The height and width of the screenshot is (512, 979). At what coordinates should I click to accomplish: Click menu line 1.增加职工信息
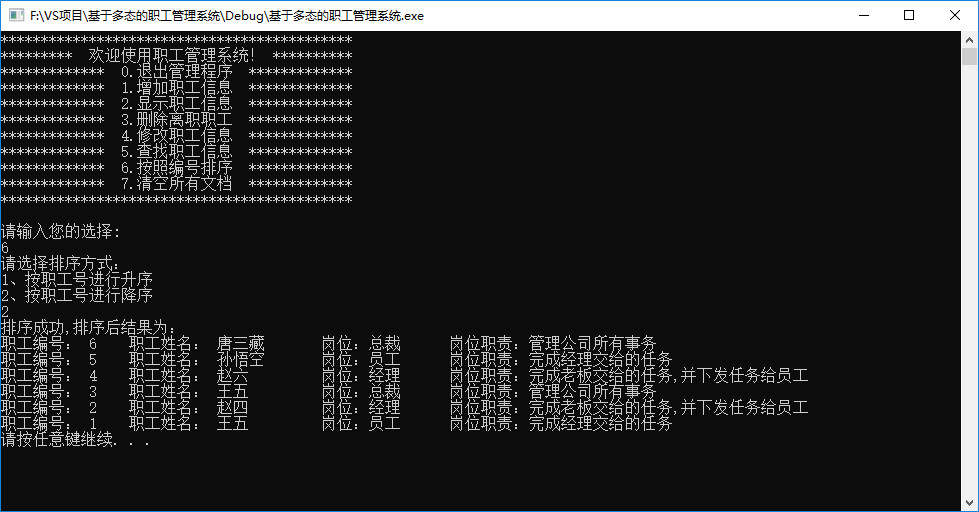177,88
